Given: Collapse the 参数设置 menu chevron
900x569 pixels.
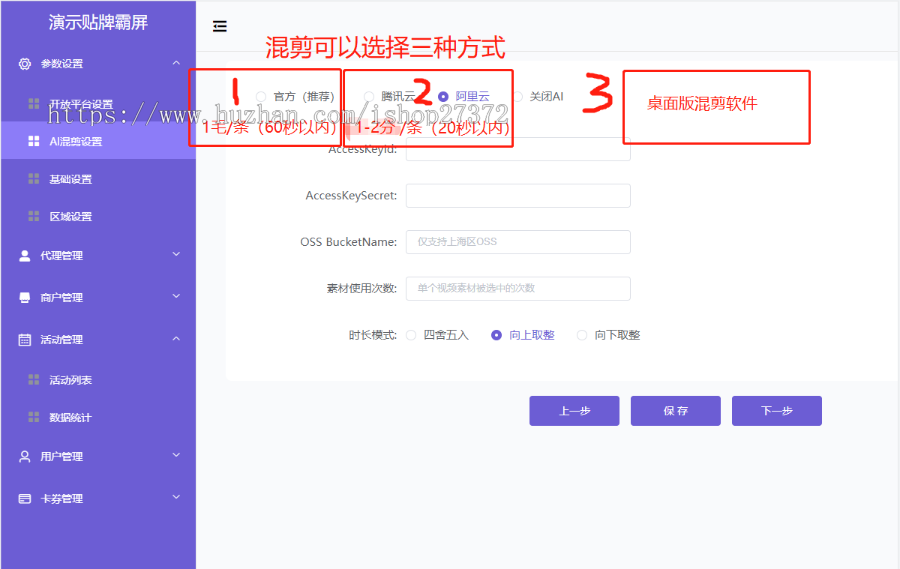Looking at the screenshot, I should coord(176,63).
